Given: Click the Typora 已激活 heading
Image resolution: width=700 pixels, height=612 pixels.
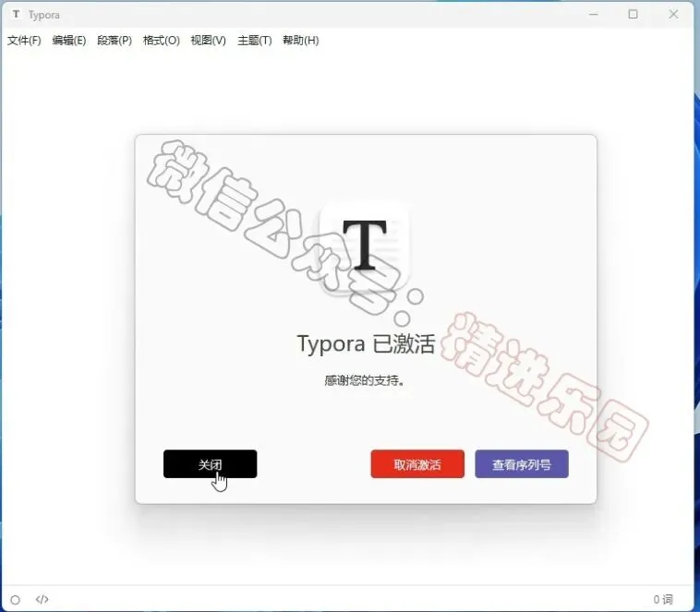Looking at the screenshot, I should point(366,343).
